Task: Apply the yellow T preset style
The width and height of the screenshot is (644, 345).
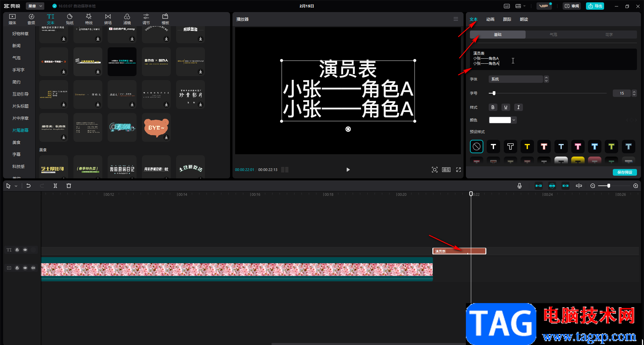Action: click(x=527, y=147)
